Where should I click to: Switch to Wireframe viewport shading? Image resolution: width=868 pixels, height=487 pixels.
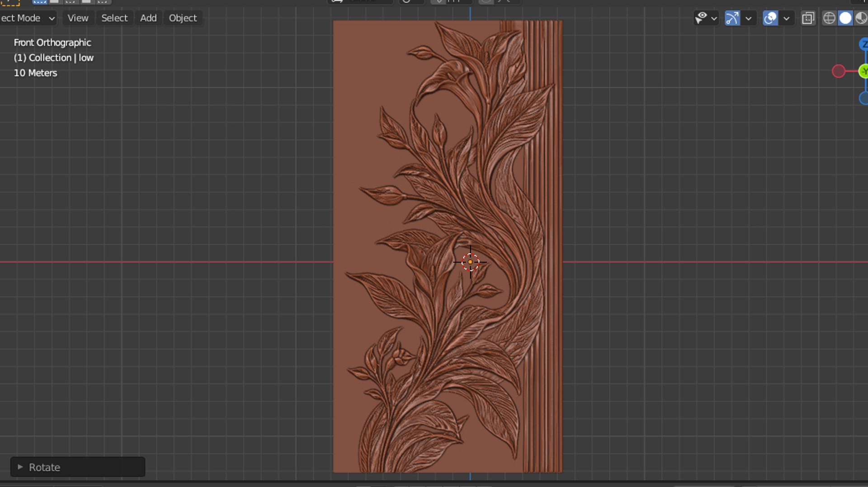click(x=829, y=18)
